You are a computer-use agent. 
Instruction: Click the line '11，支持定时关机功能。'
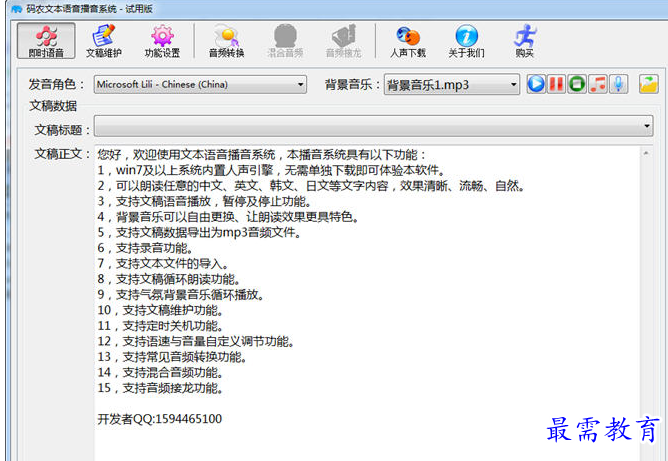point(160,326)
